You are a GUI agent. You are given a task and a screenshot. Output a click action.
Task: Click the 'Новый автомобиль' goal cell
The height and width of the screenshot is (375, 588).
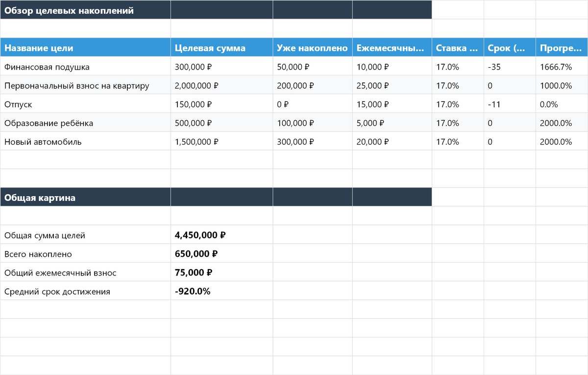[x=43, y=142]
